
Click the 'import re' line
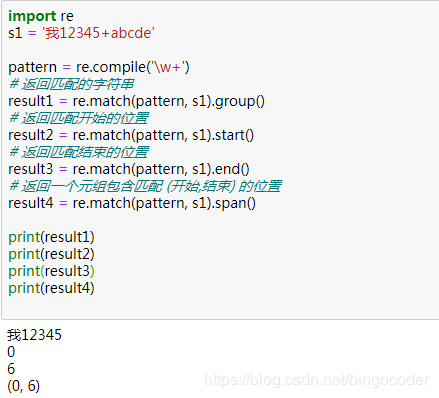(41, 16)
